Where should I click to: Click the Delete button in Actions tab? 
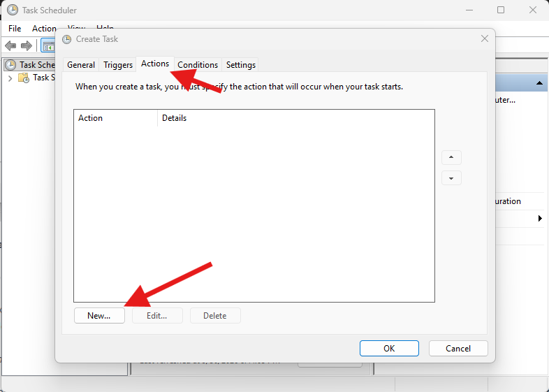pos(215,316)
